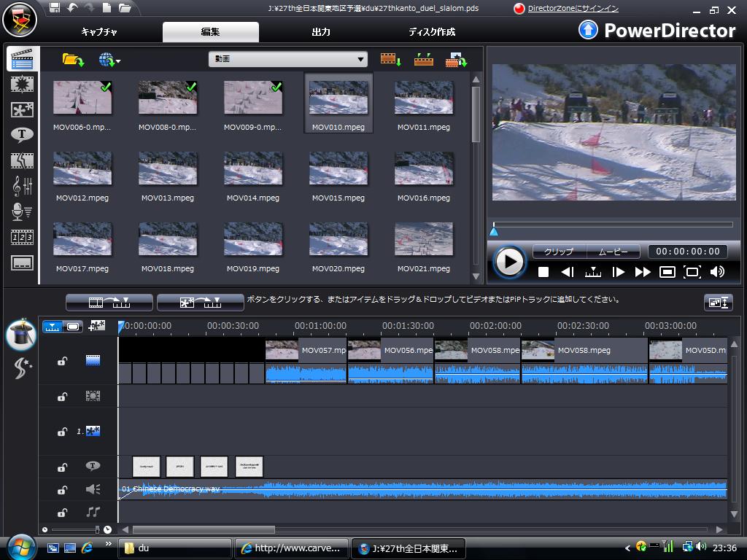The image size is (747, 560).
Task: Take a snapshot of the preview frame
Action: coord(667,272)
